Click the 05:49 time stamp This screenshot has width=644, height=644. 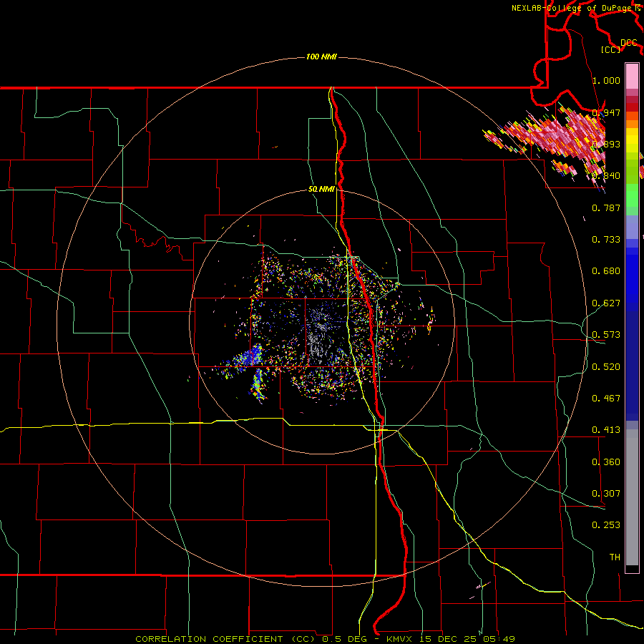coord(499,639)
